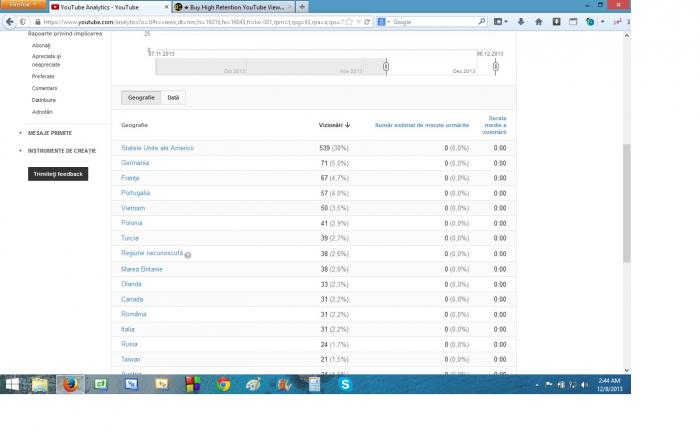
Task: Open Portugalia country link
Action: 135,193
